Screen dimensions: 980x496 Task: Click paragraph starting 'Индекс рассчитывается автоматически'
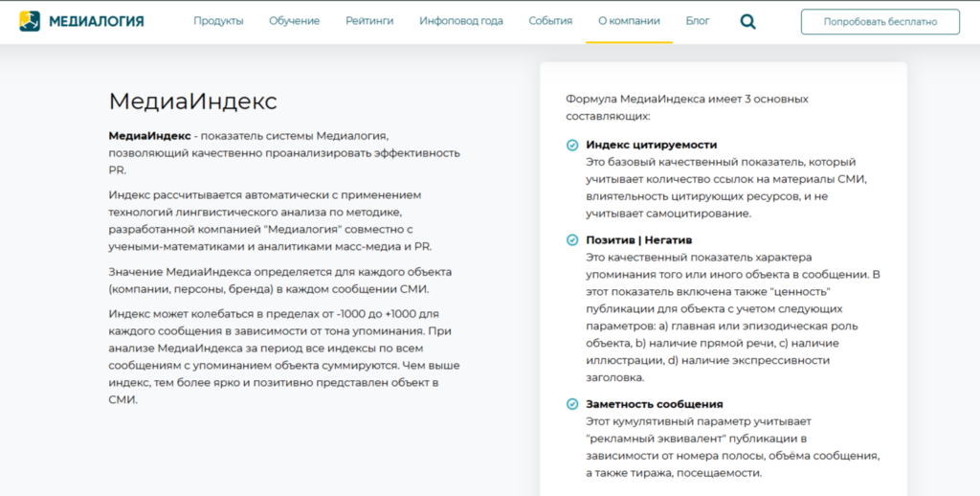point(270,221)
